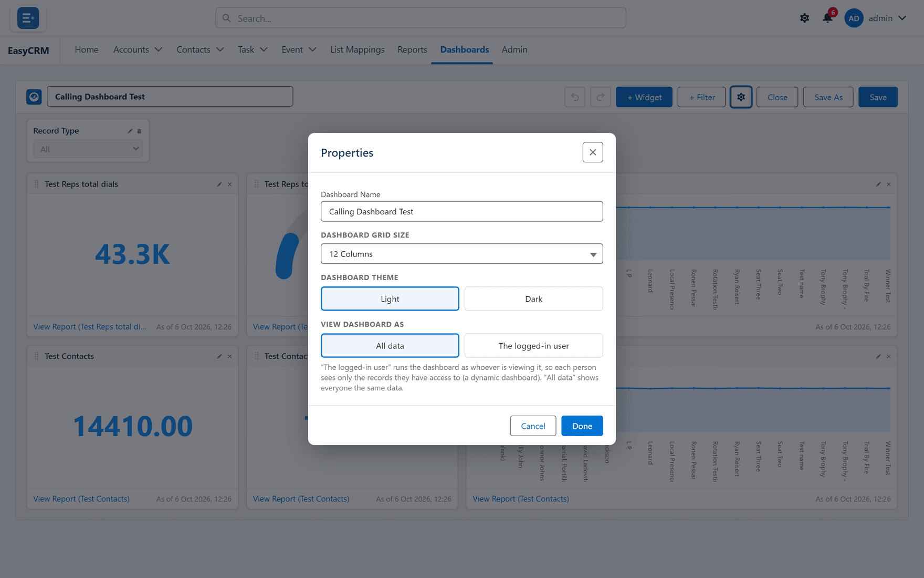Click the Save As button
The height and width of the screenshot is (578, 924).
coord(828,97)
